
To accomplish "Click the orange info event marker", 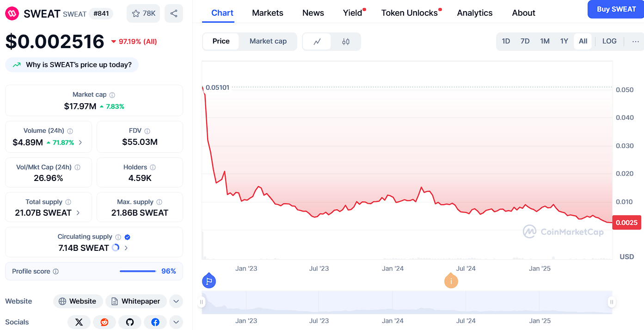I will pos(451,280).
